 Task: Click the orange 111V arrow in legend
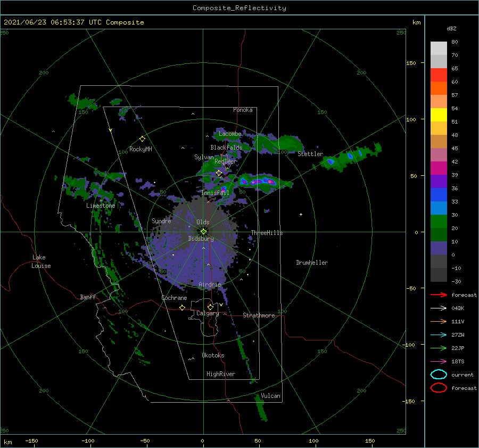(439, 321)
